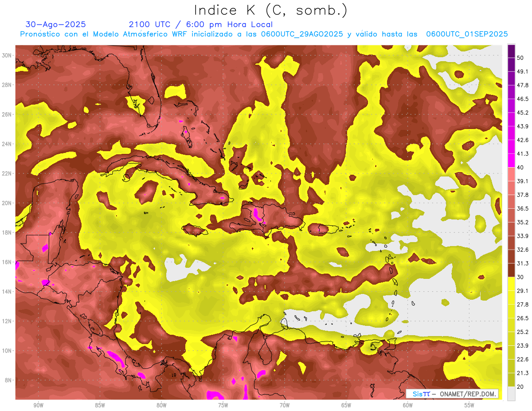Click the colorbar value '35.2'
This screenshot has width=532, height=411.
click(523, 222)
